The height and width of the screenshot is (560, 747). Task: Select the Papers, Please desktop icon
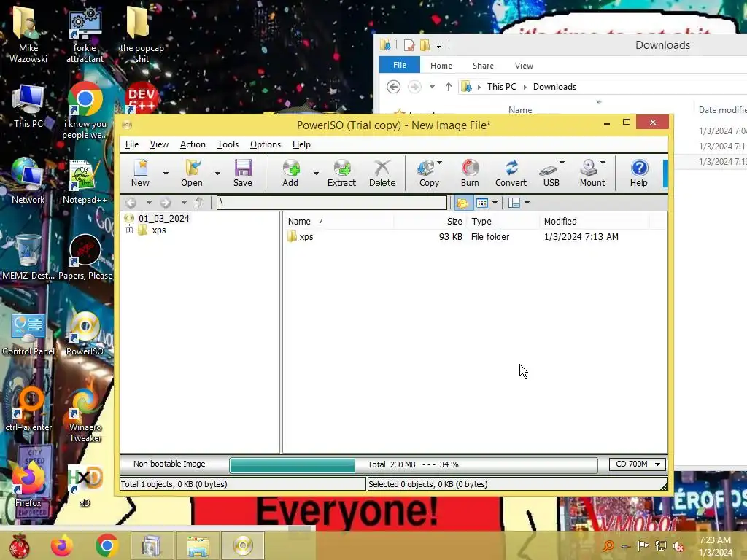[85, 257]
